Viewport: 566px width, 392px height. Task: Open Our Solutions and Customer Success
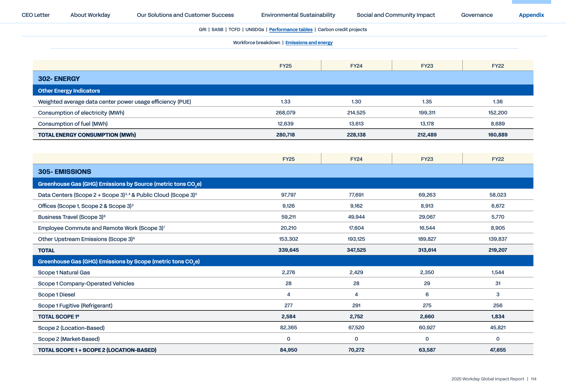pos(185,15)
